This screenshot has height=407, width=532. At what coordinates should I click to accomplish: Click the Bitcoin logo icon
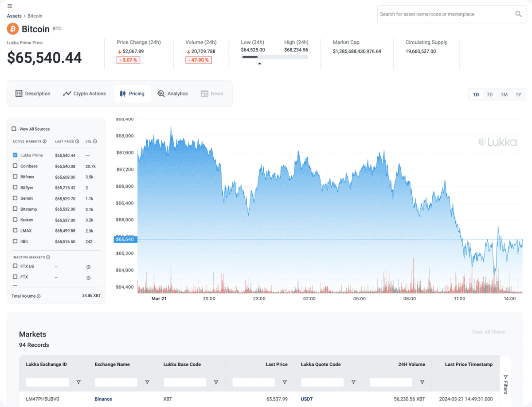tap(12, 29)
